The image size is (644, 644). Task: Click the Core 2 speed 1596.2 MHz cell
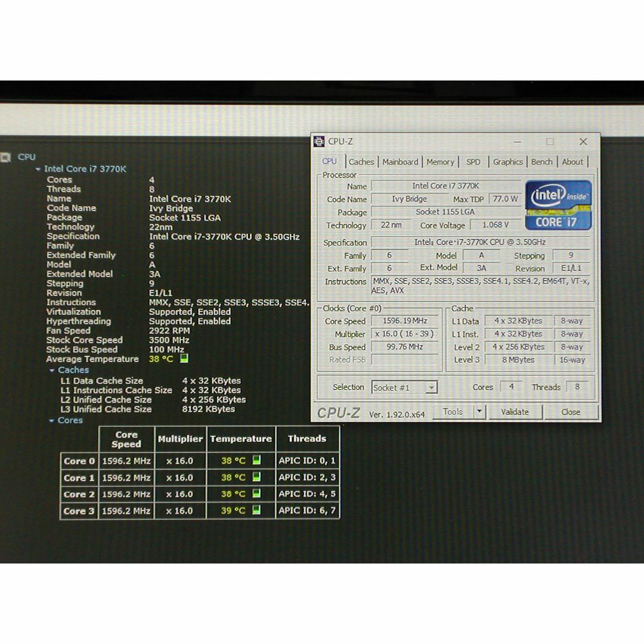pos(126,494)
